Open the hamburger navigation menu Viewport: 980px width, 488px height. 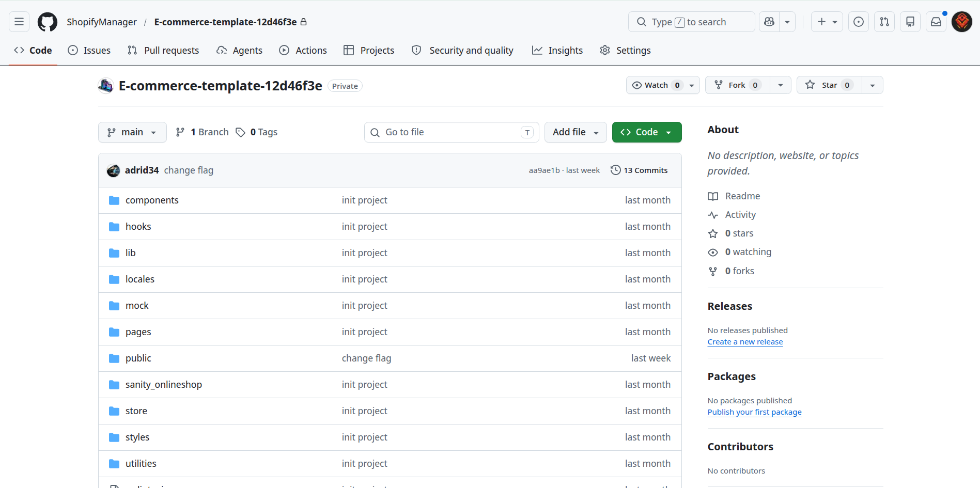coord(19,22)
